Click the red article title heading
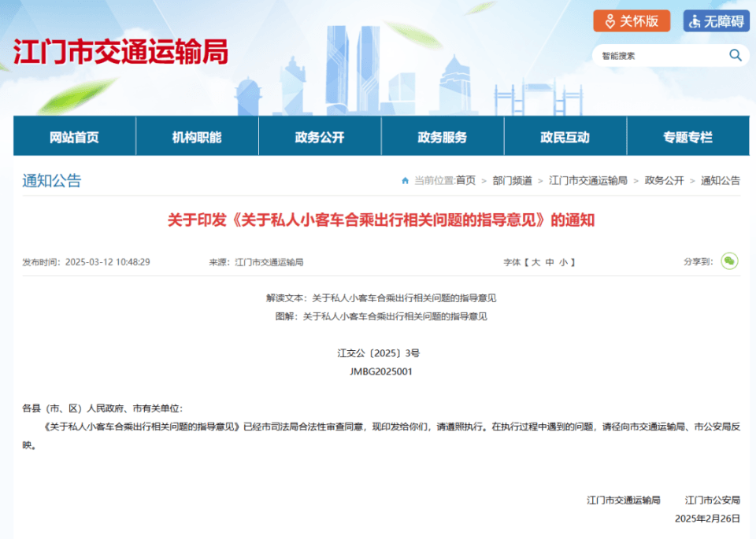756x539 pixels. [381, 220]
